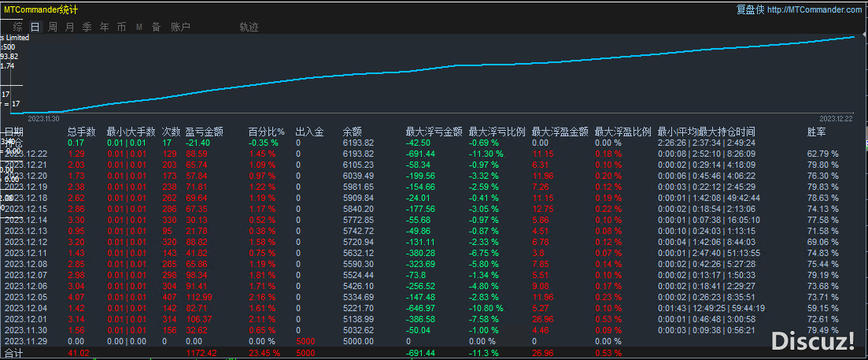The height and width of the screenshot is (360, 868).
Task: Click the M tab in toolbar
Action: (x=139, y=27)
